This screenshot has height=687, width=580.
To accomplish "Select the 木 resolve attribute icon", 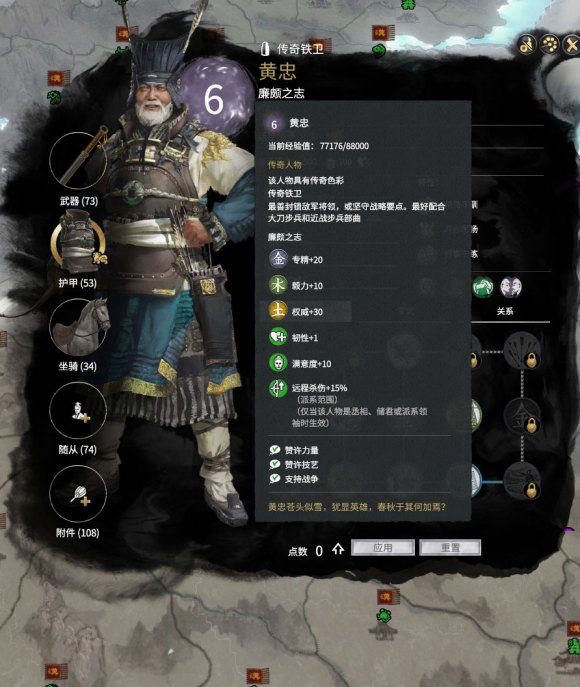I will (x=278, y=285).
